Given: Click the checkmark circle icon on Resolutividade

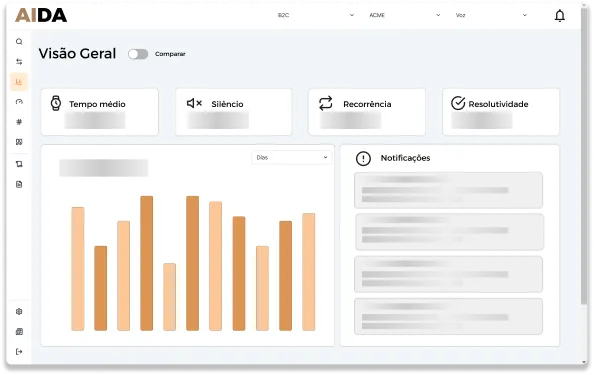Looking at the screenshot, I should pos(458,103).
